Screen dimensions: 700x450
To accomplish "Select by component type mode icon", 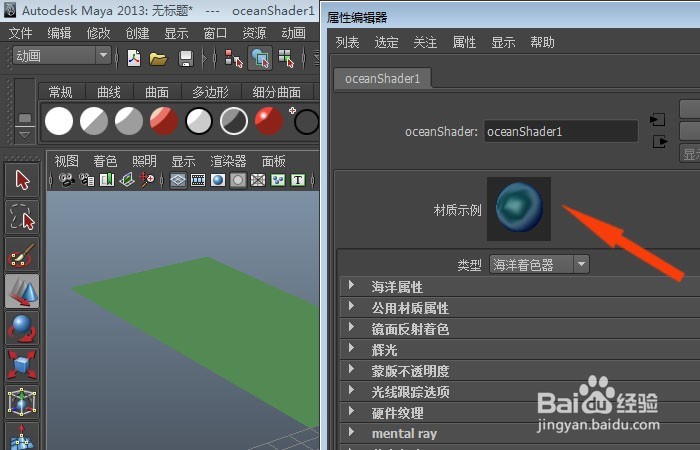I will (286, 58).
